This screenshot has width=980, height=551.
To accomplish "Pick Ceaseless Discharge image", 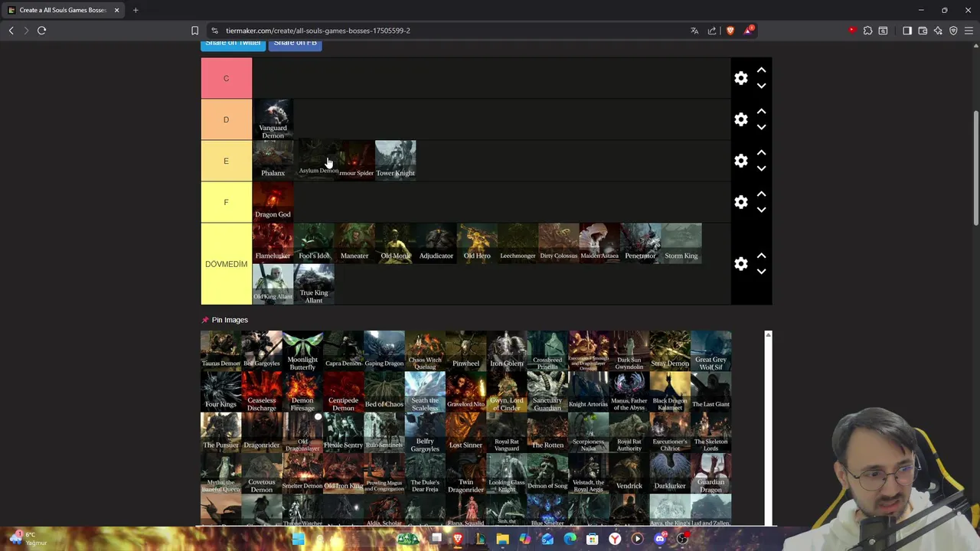I will point(262,391).
